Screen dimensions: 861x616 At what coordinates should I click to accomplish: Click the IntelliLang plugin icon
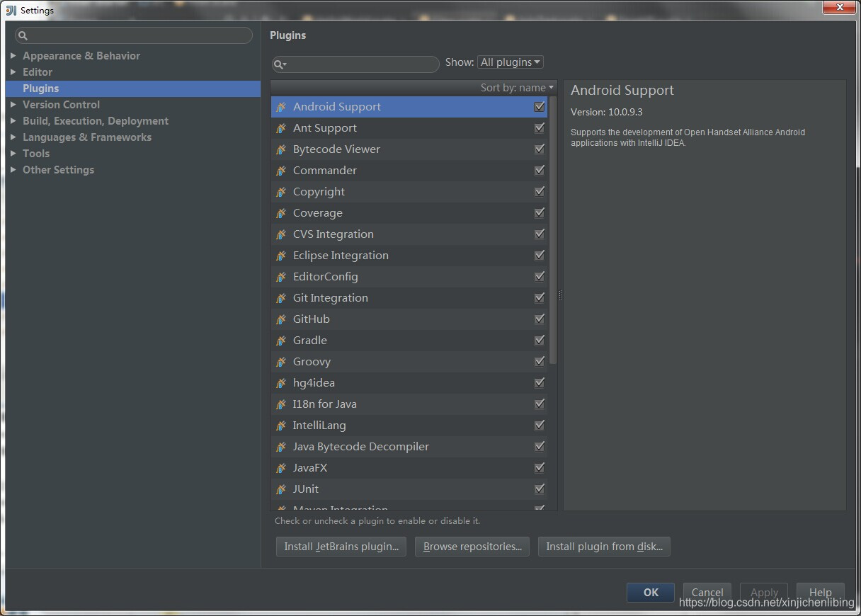point(281,426)
